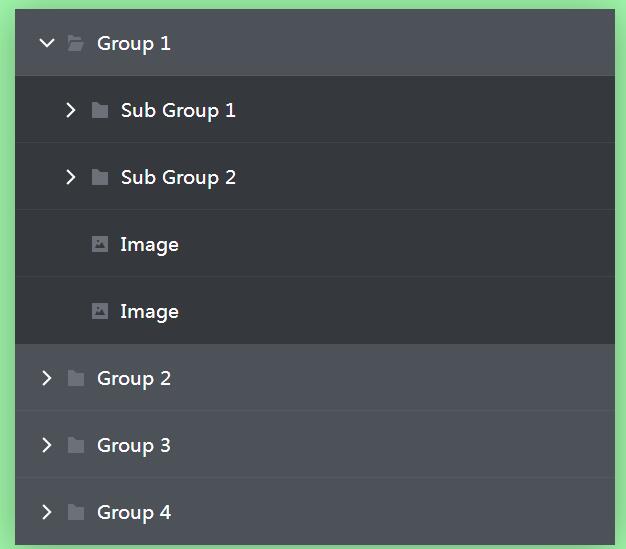Click the folder icon beside Group 4
The width and height of the screenshot is (626, 549).
(75, 512)
